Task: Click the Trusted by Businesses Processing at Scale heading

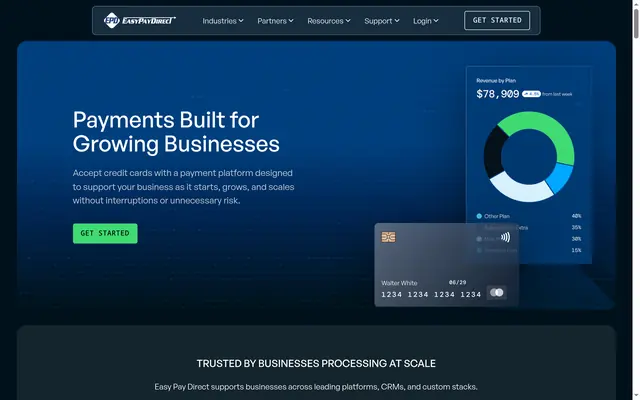Action: [x=316, y=364]
